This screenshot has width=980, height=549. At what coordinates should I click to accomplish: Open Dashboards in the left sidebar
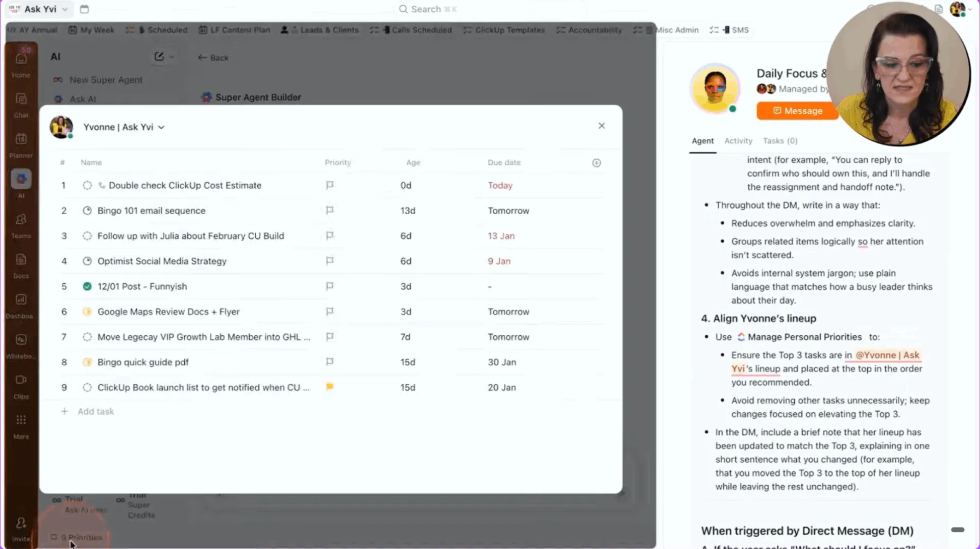20,306
